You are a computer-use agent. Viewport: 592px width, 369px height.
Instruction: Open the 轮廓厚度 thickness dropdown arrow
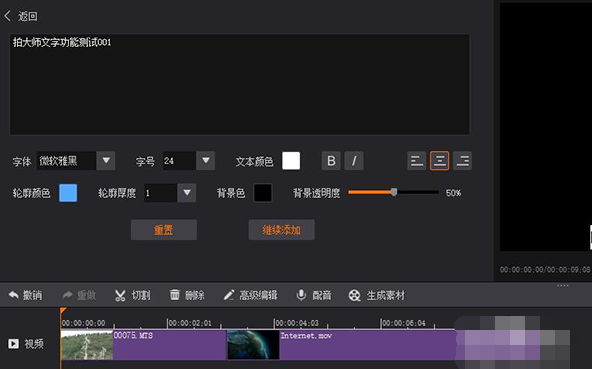(x=187, y=193)
